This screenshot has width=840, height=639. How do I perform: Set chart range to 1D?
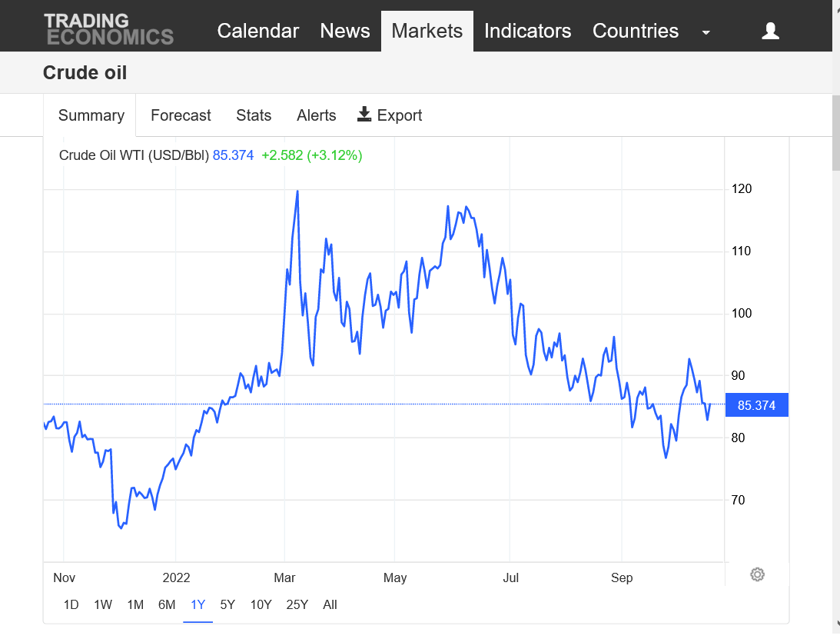[x=71, y=604]
